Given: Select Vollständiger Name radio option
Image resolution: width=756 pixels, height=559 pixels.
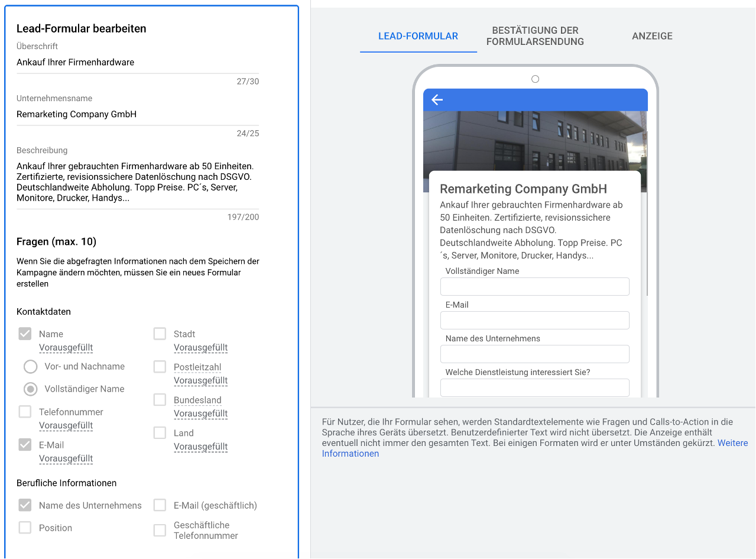Looking at the screenshot, I should [30, 389].
